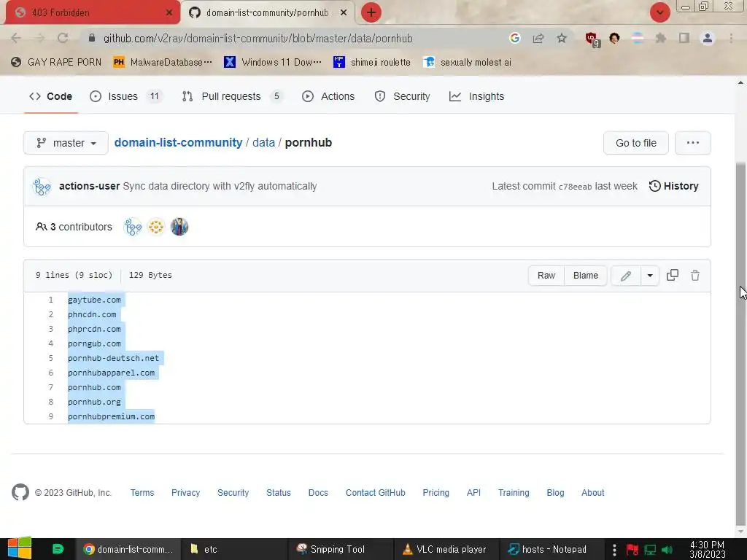Open the Actions tab
This screenshot has height=560, width=747.
(x=328, y=96)
